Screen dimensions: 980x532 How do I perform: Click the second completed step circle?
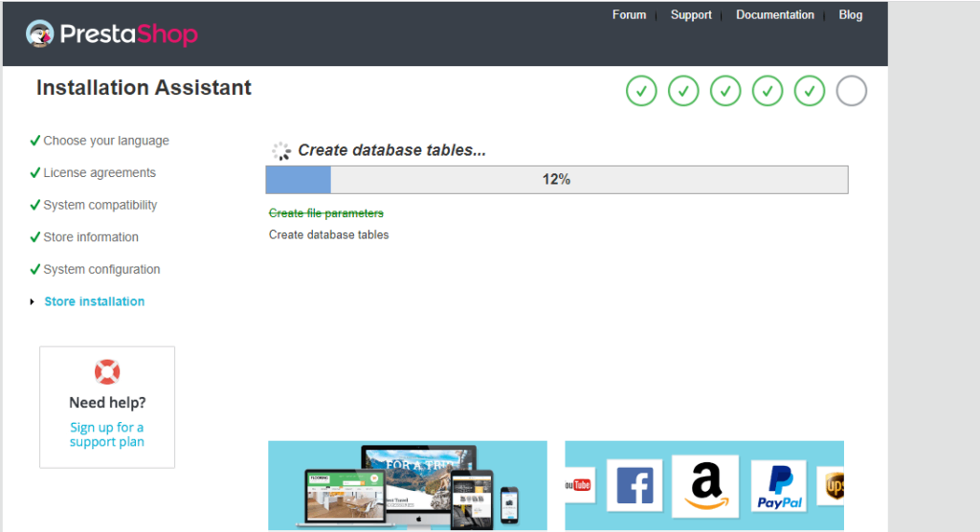(683, 91)
